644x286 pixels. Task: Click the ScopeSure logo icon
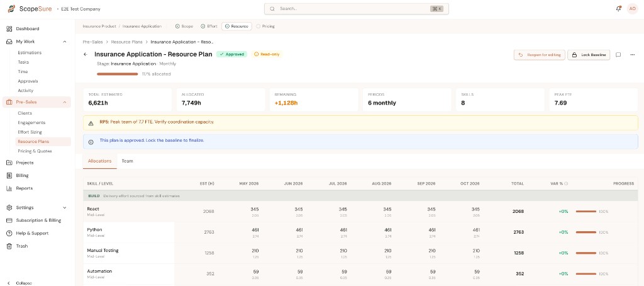click(x=11, y=9)
